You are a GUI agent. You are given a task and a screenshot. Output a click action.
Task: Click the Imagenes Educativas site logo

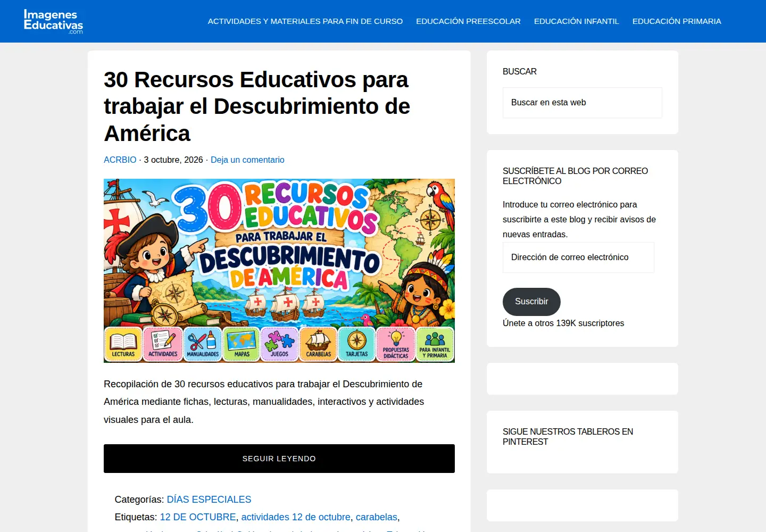[x=53, y=21]
